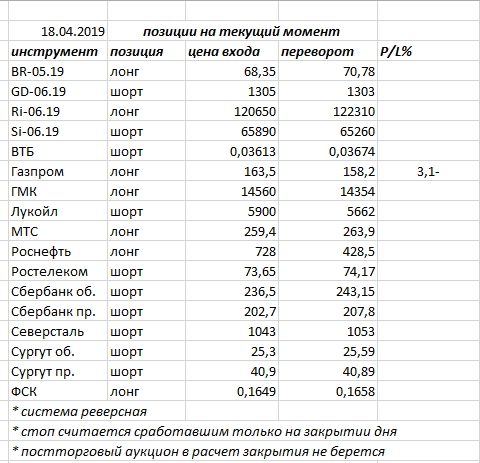
Task: Select the Ростелеком instrument cell
Action: 58,271
